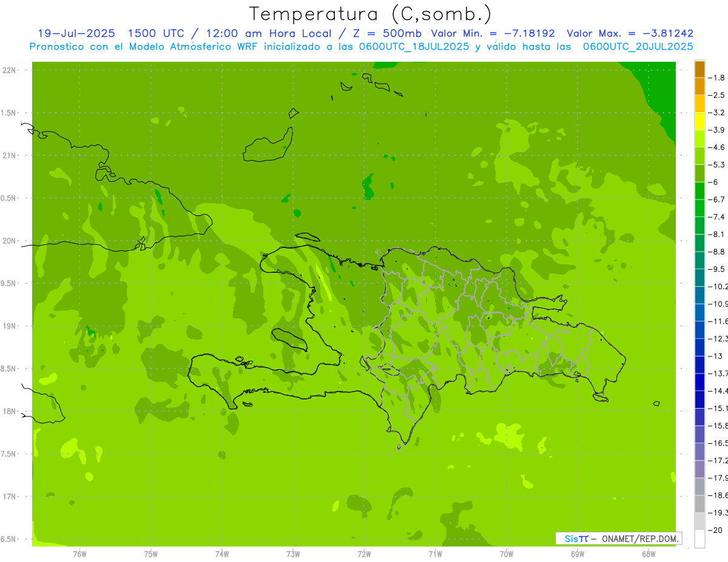Click the "75W" longitude axis label
This screenshot has height=562, width=728.
(x=151, y=554)
